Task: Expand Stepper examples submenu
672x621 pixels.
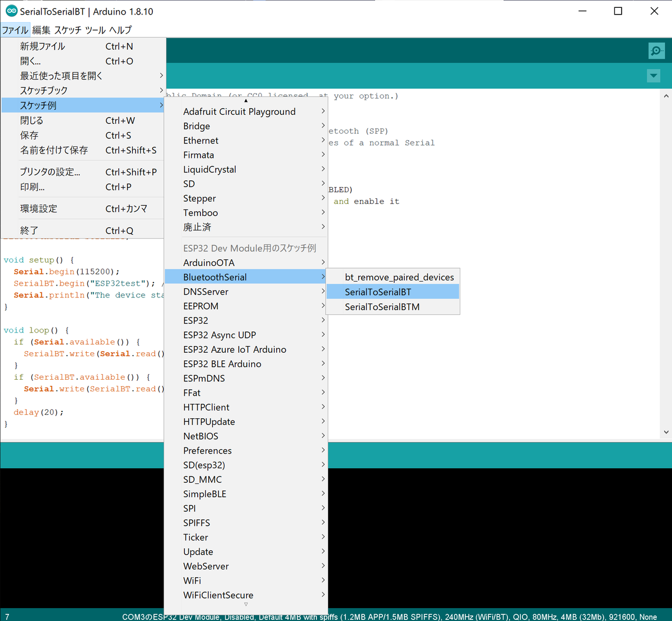Action: point(246,198)
